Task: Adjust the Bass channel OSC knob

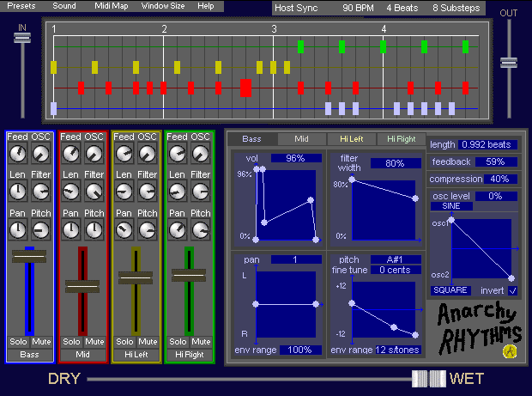Action: (x=40, y=154)
